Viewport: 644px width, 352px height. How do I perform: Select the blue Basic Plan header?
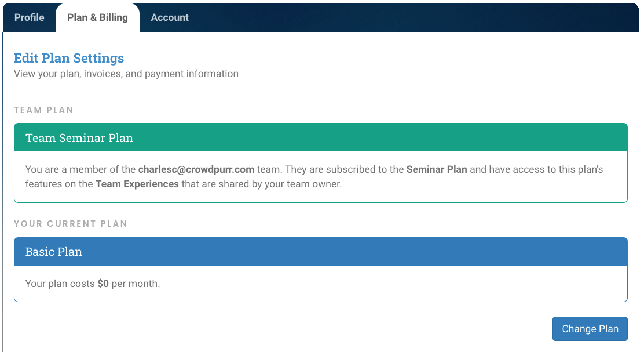[321, 251]
